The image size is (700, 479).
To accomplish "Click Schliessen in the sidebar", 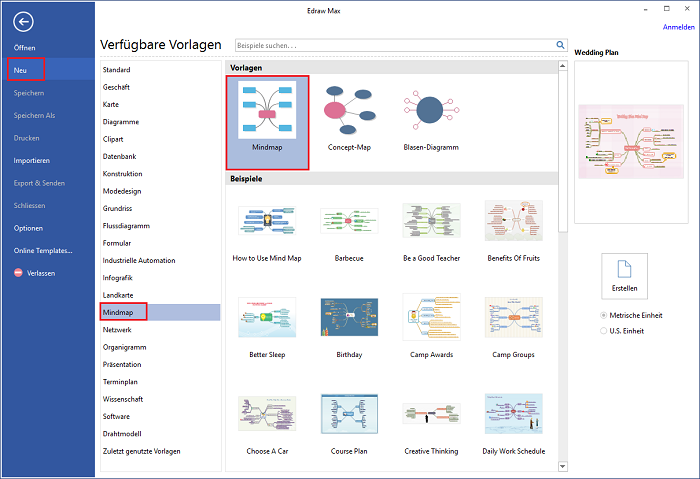I will point(29,205).
